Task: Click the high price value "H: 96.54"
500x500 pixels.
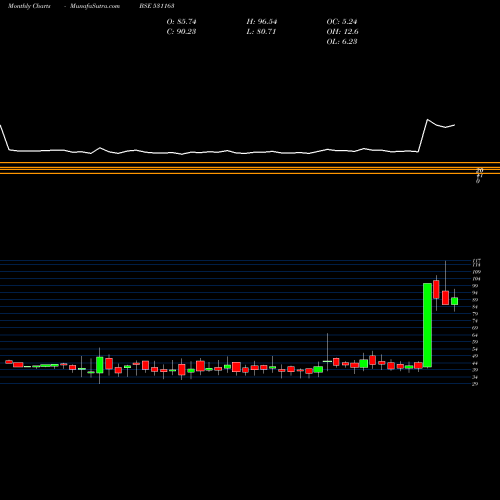Action: click(262, 22)
